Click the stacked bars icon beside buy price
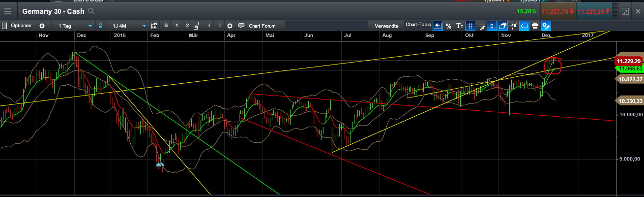The width and height of the screenshot is (644, 197). tap(615, 11)
